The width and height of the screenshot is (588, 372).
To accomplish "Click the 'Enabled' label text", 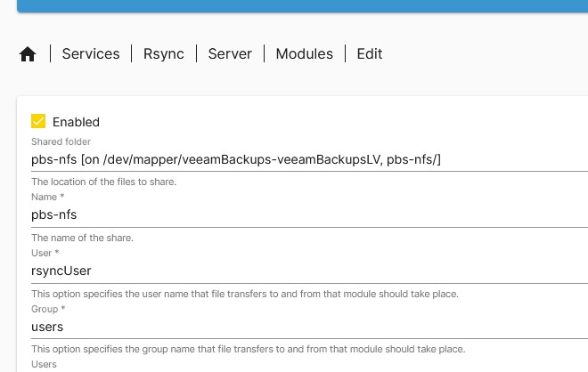I will pos(76,122).
